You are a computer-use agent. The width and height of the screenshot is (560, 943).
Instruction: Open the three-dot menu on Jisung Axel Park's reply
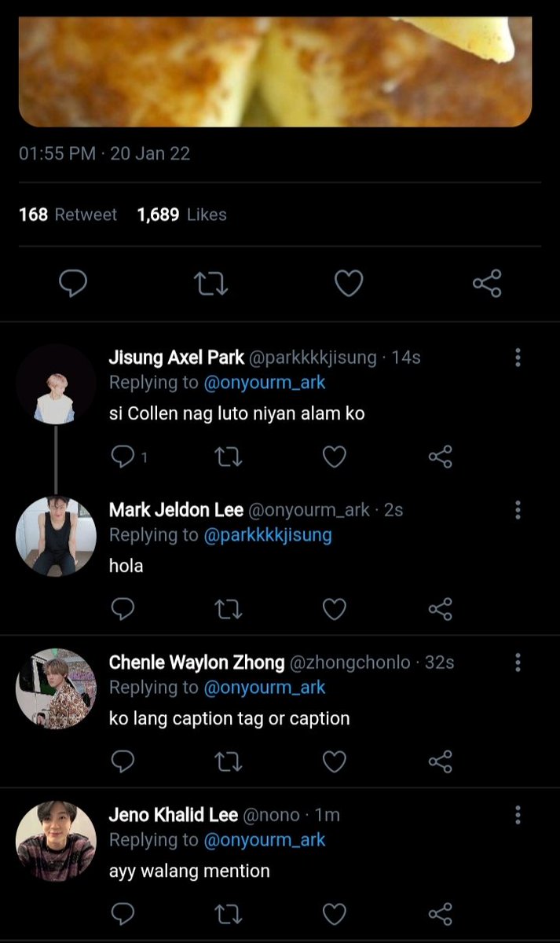pos(518,358)
